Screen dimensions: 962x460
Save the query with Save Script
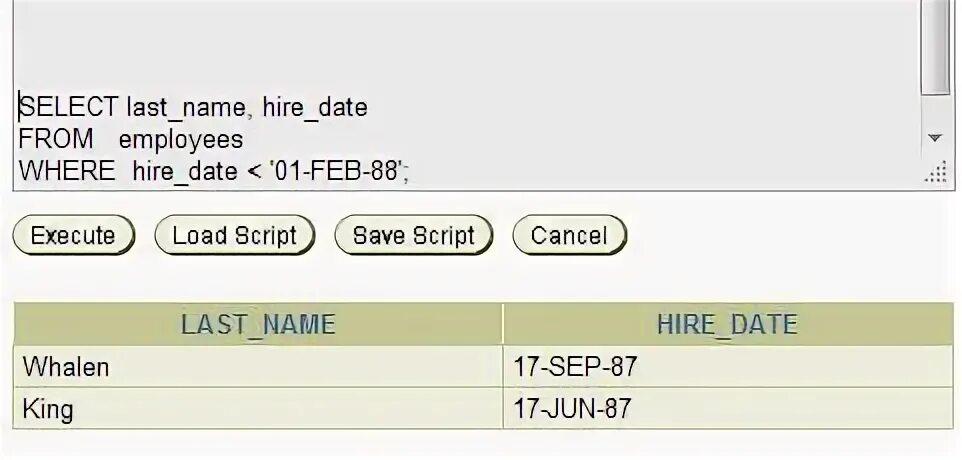pos(414,235)
